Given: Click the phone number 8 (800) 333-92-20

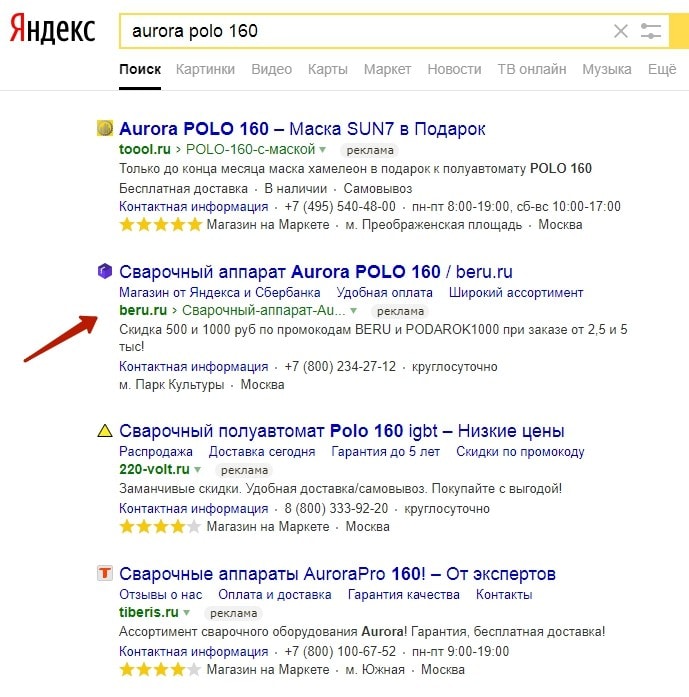Looking at the screenshot, I should (336, 509).
